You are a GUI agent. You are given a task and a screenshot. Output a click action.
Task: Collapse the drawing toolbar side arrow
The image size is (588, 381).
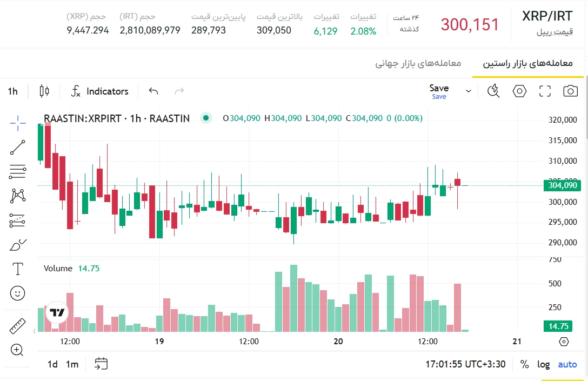(x=34, y=331)
